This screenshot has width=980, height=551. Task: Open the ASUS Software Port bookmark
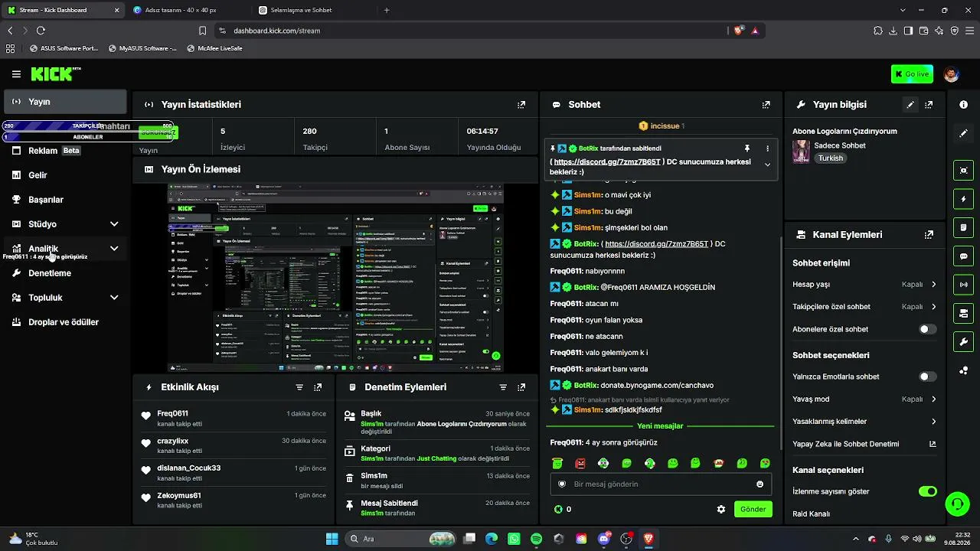pyautogui.click(x=64, y=48)
